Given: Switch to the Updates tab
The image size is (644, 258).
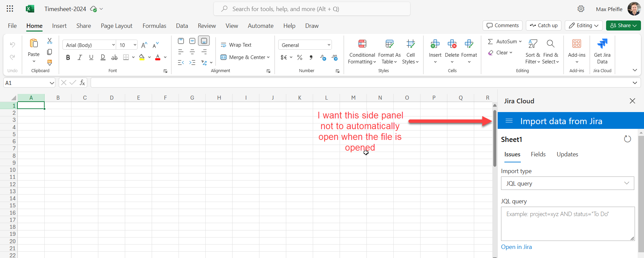Looking at the screenshot, I should (567, 154).
